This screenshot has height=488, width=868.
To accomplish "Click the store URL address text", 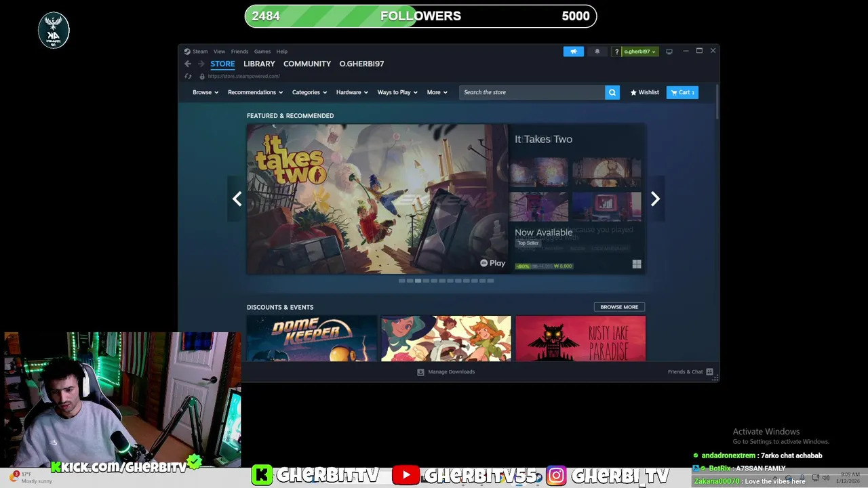I will tap(243, 77).
